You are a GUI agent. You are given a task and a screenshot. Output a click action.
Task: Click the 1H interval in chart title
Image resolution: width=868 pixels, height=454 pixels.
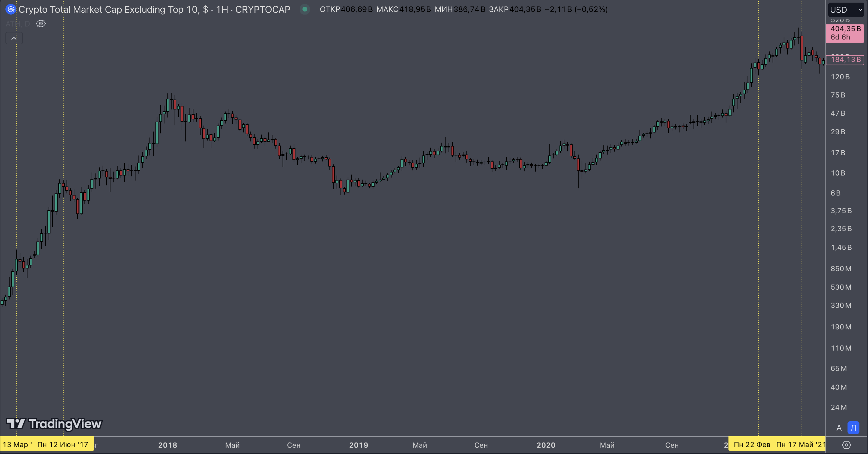click(222, 9)
